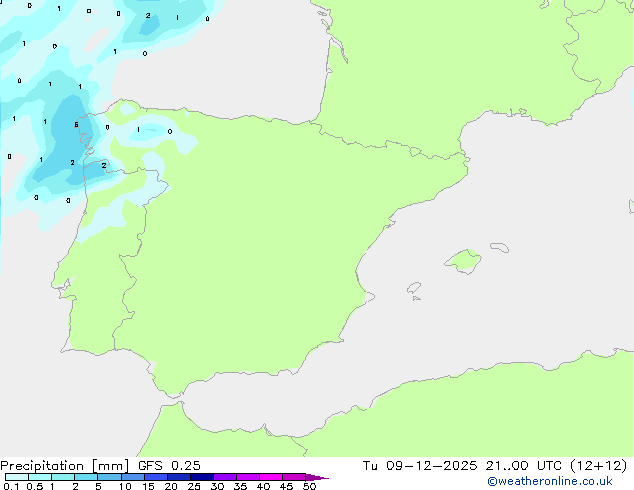Choose the 25–30 mm dark blue swatch
The width and height of the screenshot is (634, 490).
202,477
